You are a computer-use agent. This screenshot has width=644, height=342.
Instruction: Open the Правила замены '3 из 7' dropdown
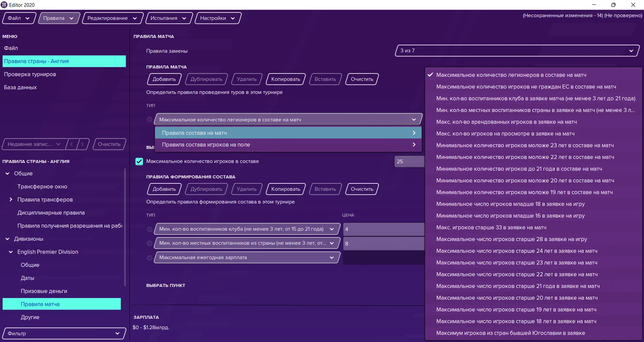pyautogui.click(x=517, y=51)
